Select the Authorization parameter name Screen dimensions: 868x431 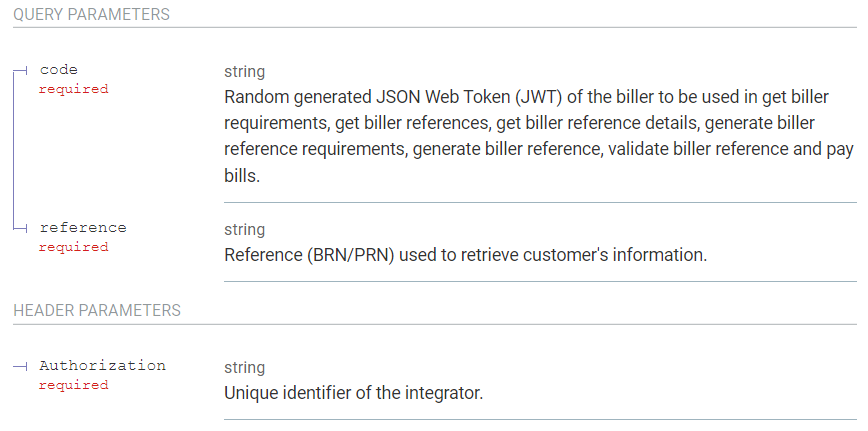tap(102, 365)
